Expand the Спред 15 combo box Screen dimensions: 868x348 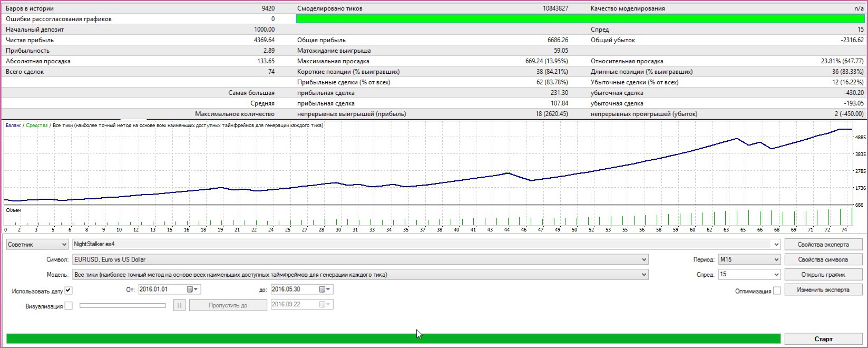(x=749, y=275)
